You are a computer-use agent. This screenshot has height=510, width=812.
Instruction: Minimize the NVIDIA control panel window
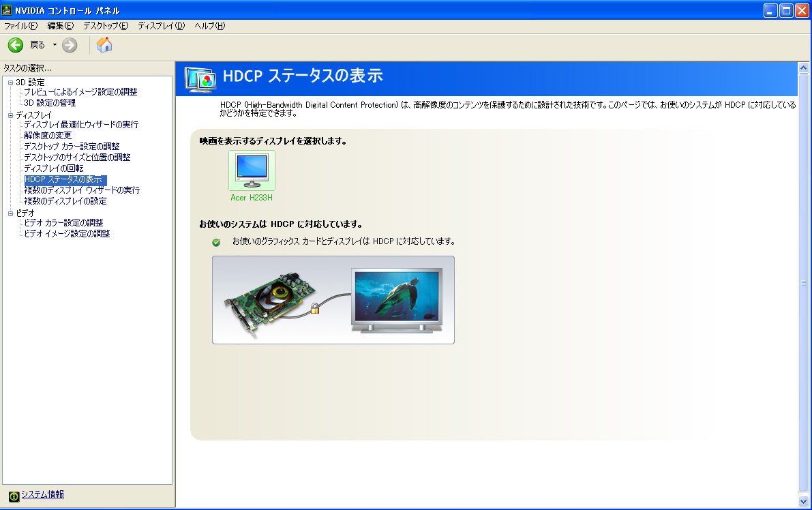click(770, 10)
